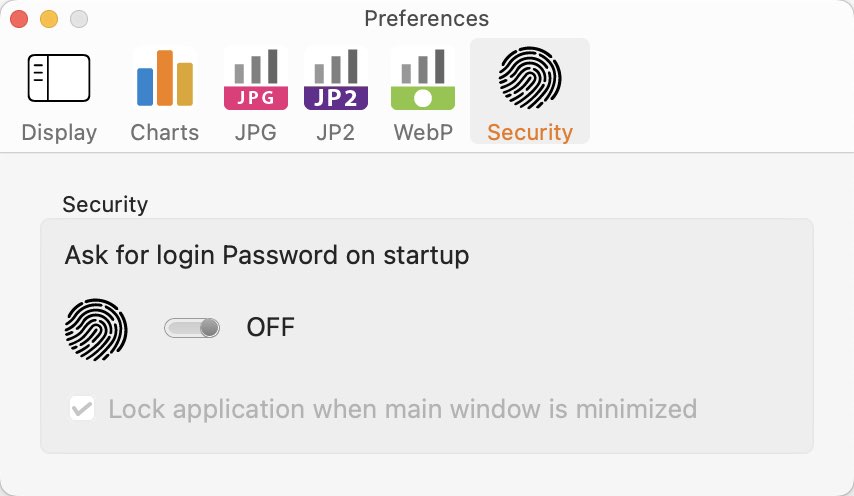Check Lock application when main window is minimized
This screenshot has width=854, height=496.
click(x=82, y=408)
